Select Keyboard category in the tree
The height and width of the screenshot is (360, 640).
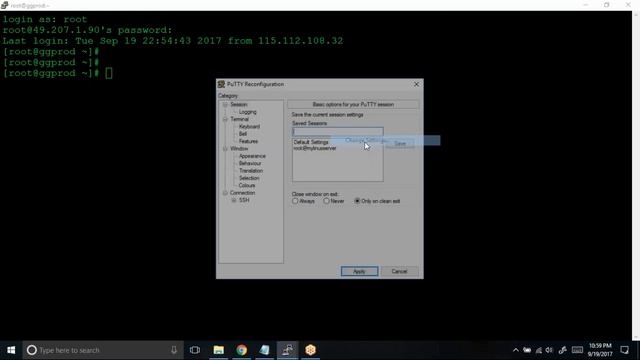coord(249,127)
